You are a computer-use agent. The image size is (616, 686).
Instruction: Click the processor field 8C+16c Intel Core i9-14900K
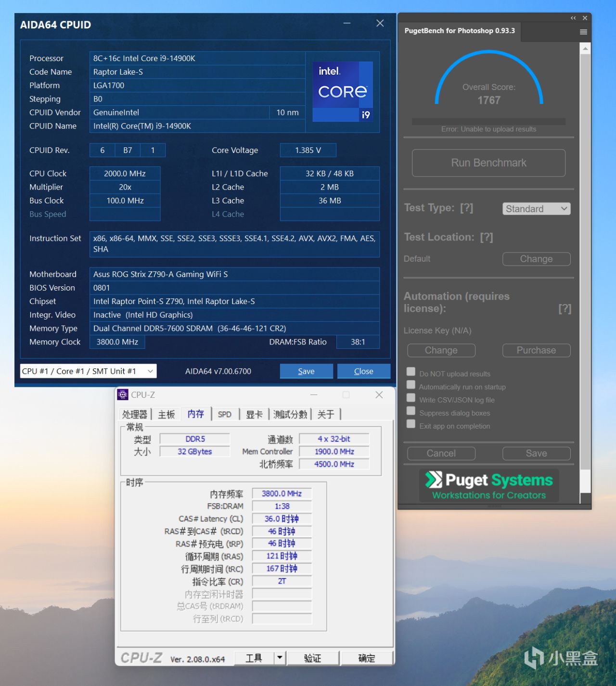[x=197, y=58]
